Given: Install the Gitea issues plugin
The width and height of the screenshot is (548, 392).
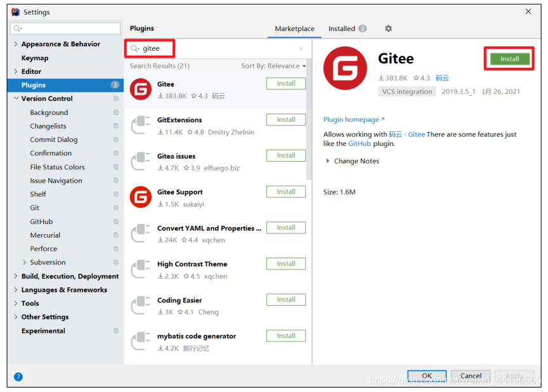Looking at the screenshot, I should tap(286, 155).
